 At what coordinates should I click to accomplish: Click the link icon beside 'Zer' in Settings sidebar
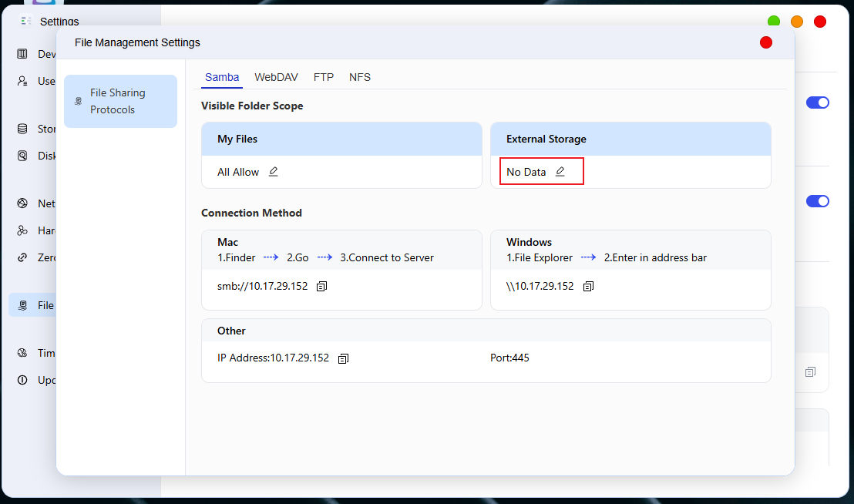(22, 257)
